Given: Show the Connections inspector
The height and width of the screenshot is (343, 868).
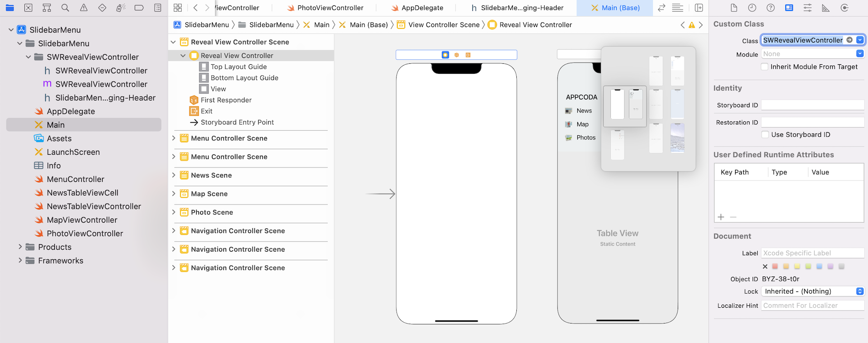Looking at the screenshot, I should pos(844,8).
